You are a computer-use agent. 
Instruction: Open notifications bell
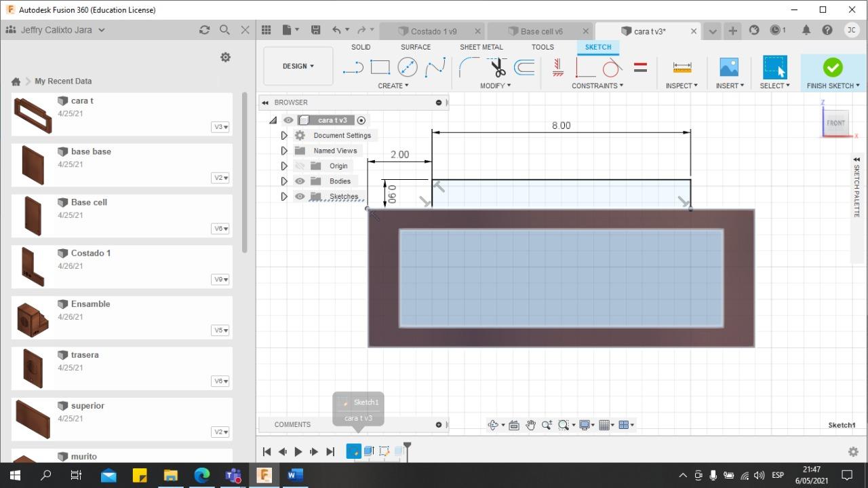tap(806, 30)
